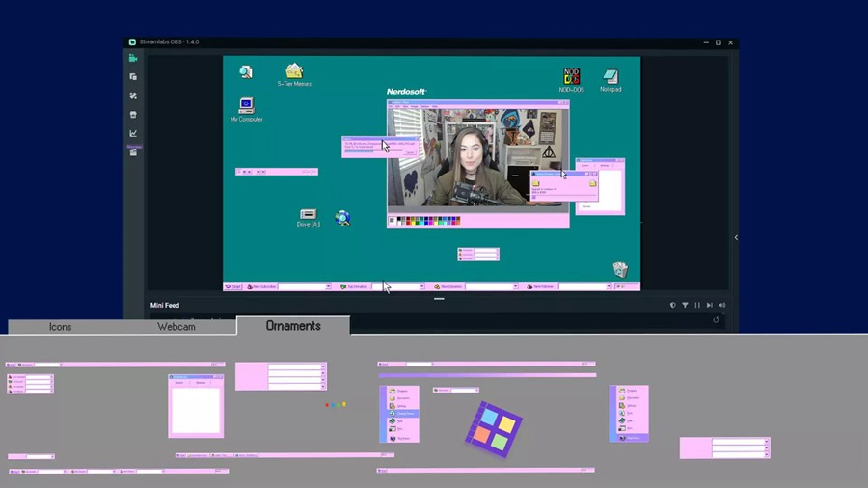
Task: Open the App Store sidebar icon
Action: pos(133,115)
